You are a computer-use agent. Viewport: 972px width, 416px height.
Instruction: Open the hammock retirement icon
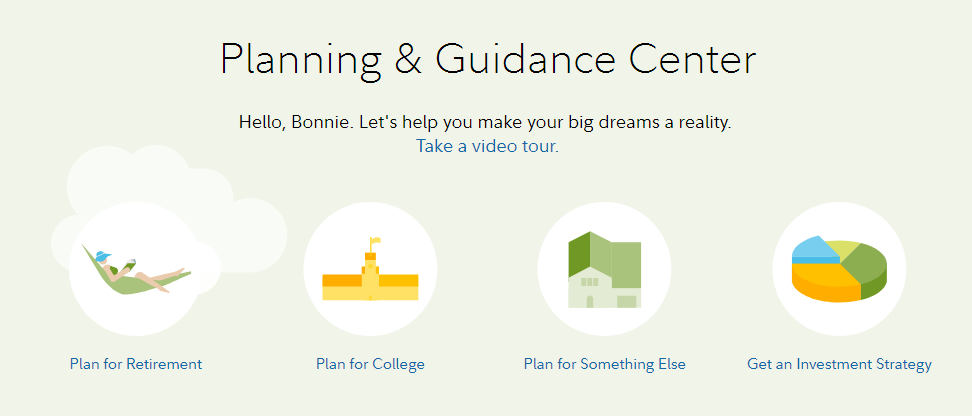(x=136, y=269)
